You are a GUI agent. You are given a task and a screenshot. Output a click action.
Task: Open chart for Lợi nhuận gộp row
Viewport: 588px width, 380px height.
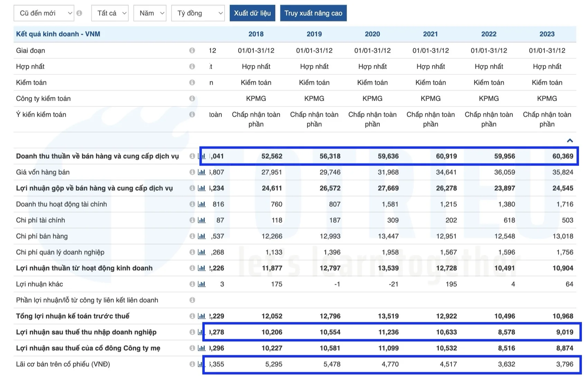pyautogui.click(x=202, y=188)
